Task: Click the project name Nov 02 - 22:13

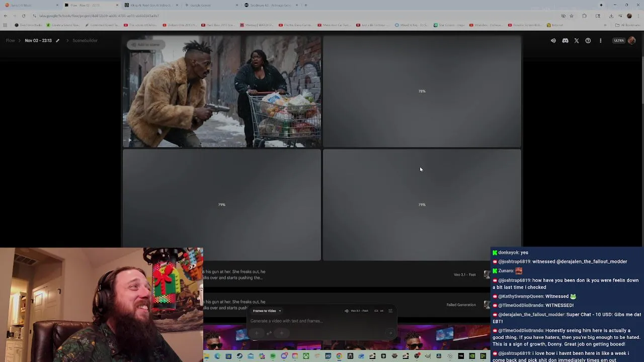Action: pyautogui.click(x=38, y=40)
